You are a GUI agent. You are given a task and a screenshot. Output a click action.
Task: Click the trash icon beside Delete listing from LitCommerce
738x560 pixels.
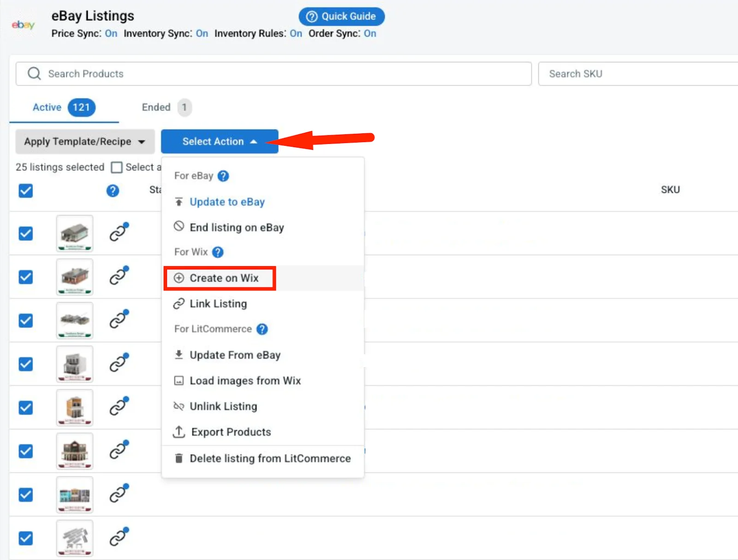179,458
